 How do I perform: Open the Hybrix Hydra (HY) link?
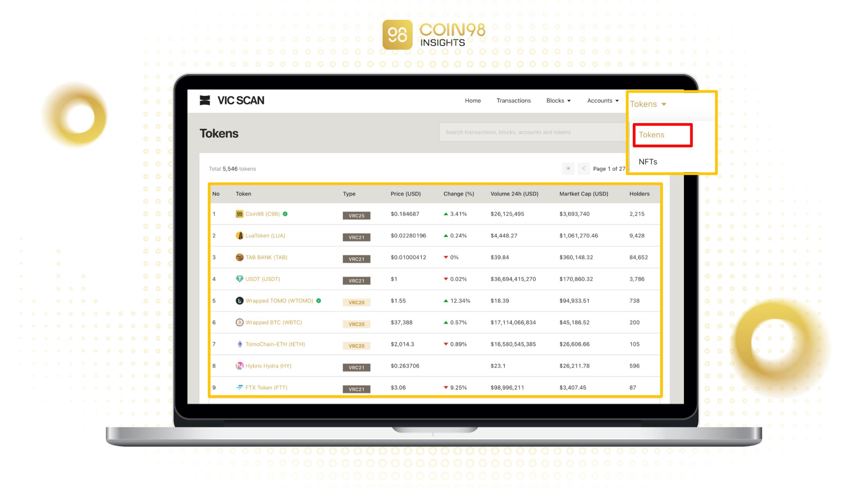[269, 366]
